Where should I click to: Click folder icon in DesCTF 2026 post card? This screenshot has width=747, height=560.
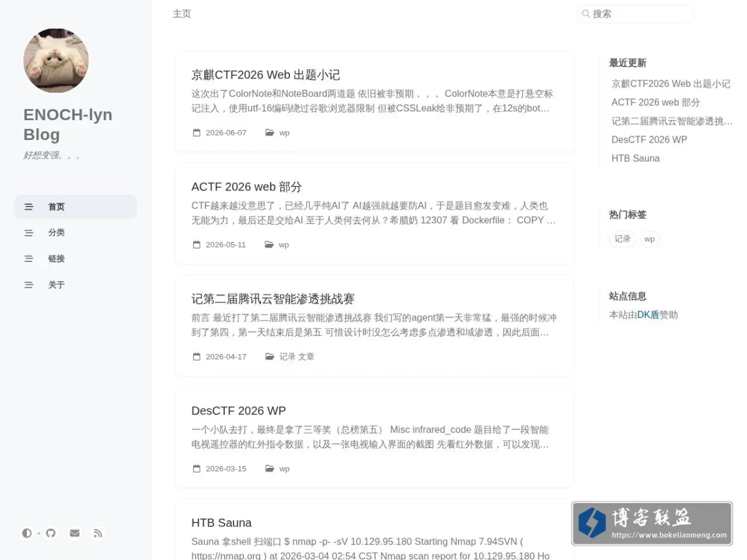coord(270,469)
